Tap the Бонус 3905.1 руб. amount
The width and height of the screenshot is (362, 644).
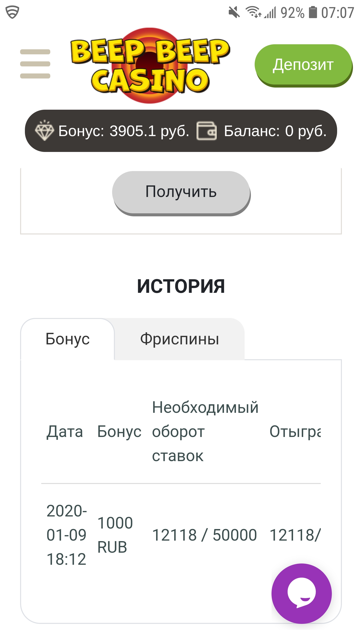(124, 131)
